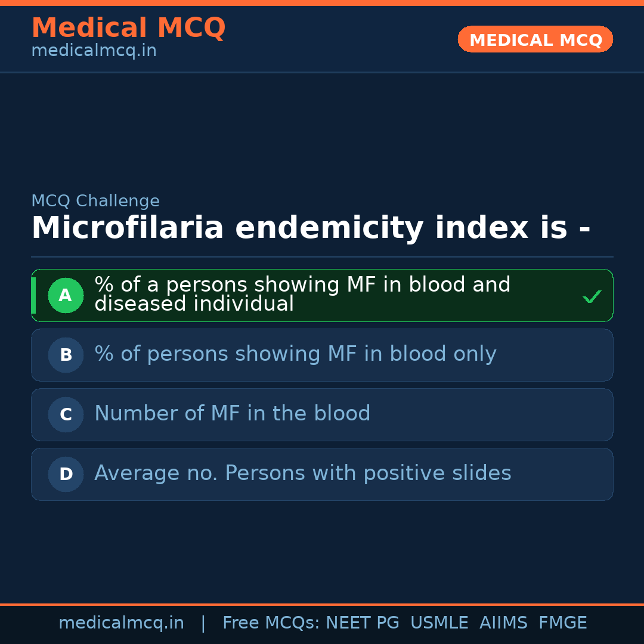The width and height of the screenshot is (644, 644).
Task: Select the B option letter circle
Action: (x=66, y=355)
